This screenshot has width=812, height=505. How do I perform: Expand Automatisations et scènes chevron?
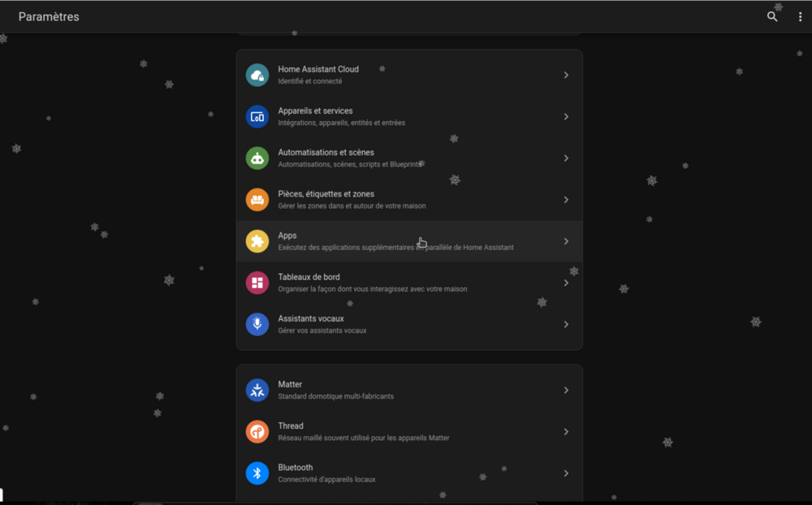pyautogui.click(x=566, y=158)
